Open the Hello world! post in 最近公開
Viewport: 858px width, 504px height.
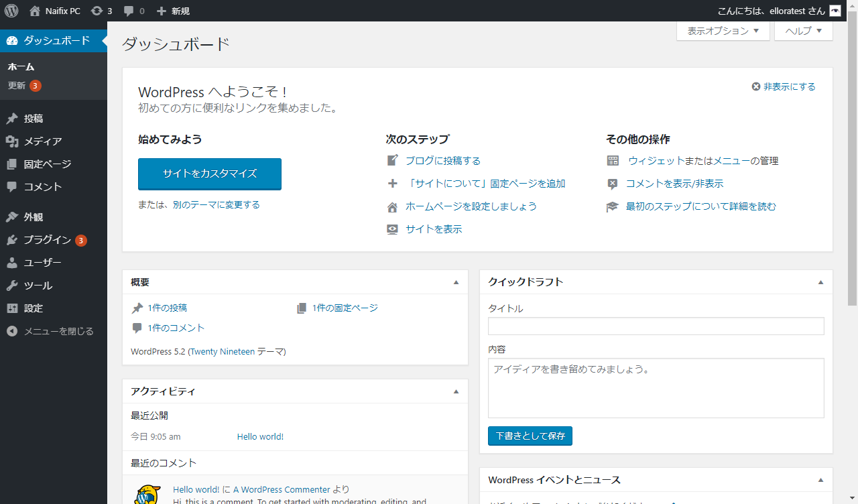tap(260, 437)
